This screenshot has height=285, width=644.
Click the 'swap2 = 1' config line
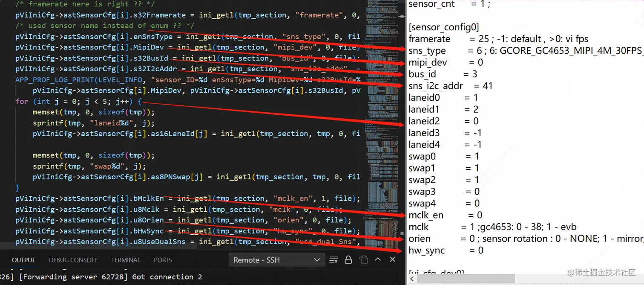(x=444, y=180)
